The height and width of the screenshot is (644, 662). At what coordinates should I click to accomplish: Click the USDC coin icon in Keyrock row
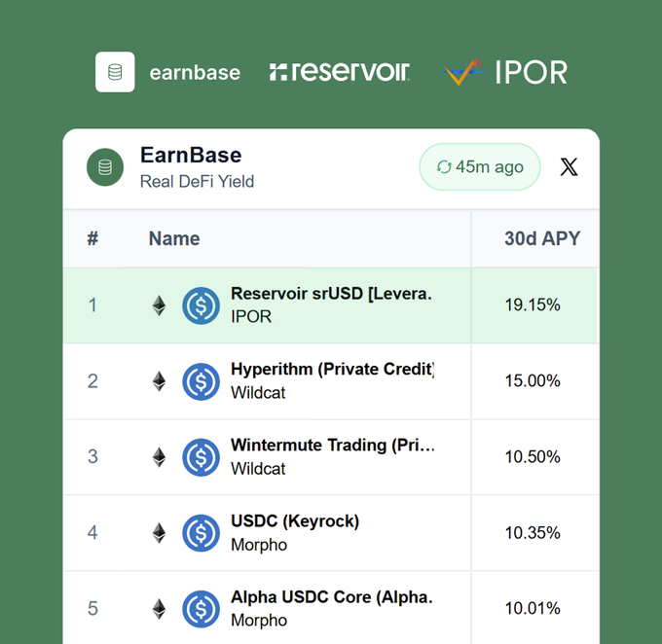point(201,533)
